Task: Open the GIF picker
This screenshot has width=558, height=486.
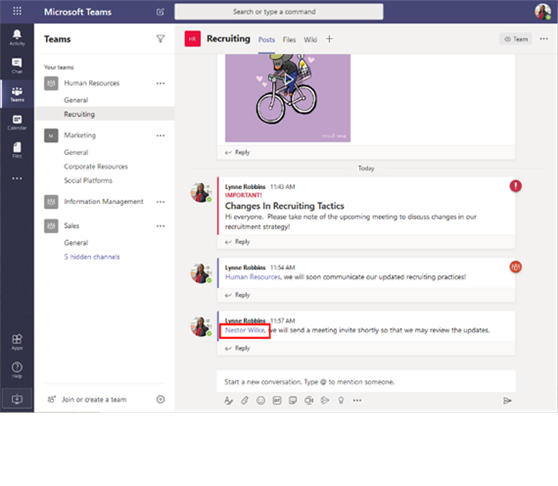Action: click(277, 401)
